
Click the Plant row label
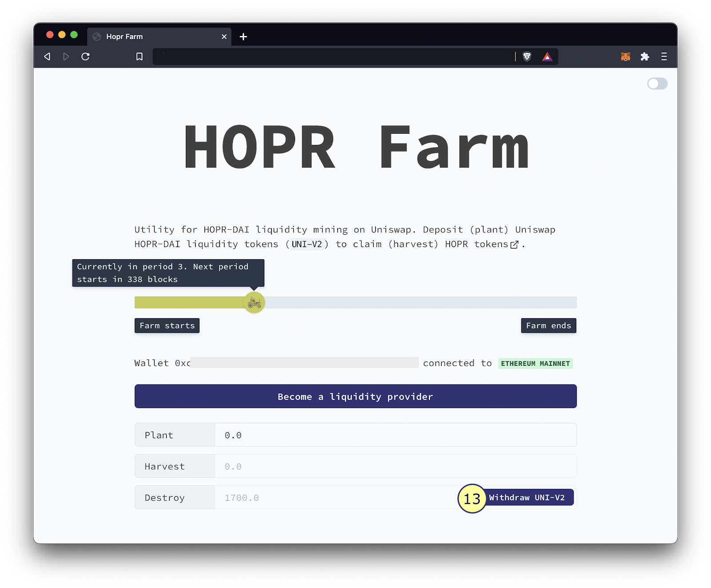175,435
